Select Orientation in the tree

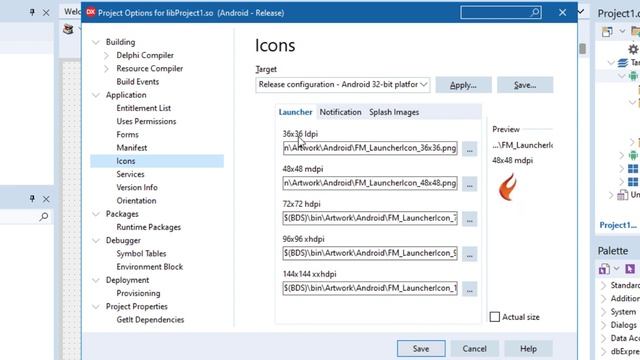tap(136, 201)
